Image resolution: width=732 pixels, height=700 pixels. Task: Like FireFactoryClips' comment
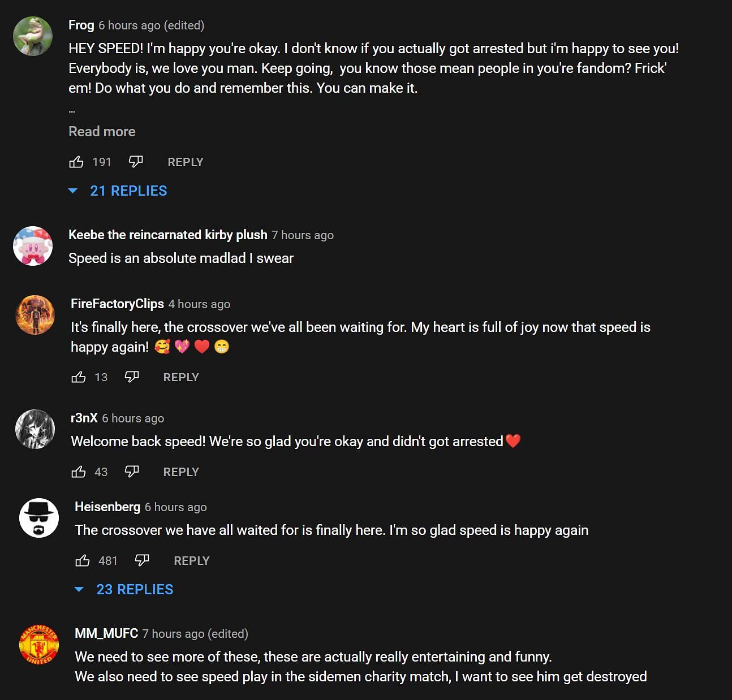pos(79,377)
